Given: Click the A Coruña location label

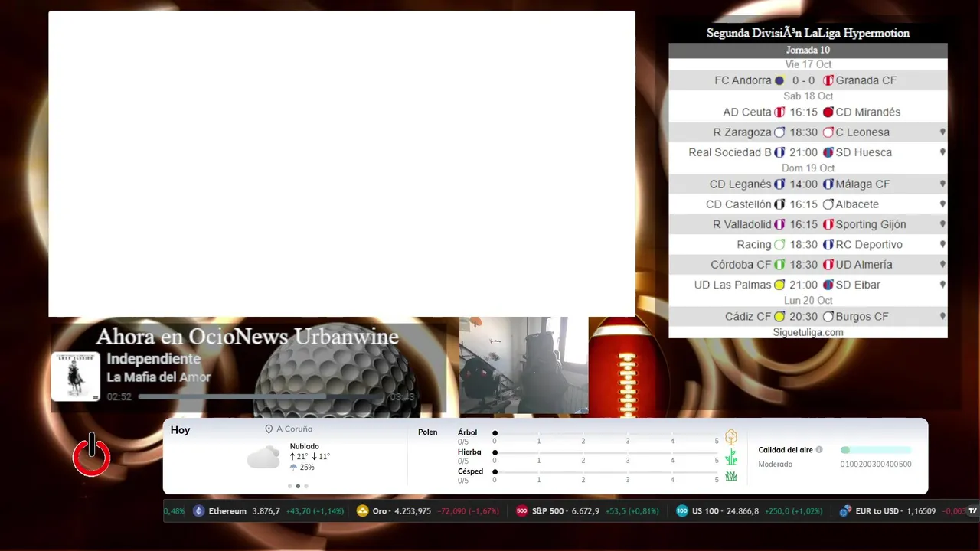Looking at the screenshot, I should coord(295,429).
